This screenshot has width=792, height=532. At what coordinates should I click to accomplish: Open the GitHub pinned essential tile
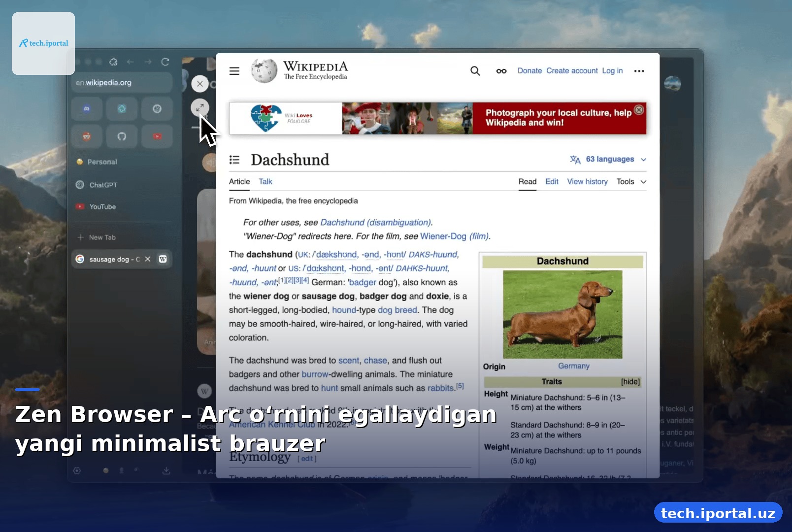click(x=122, y=136)
